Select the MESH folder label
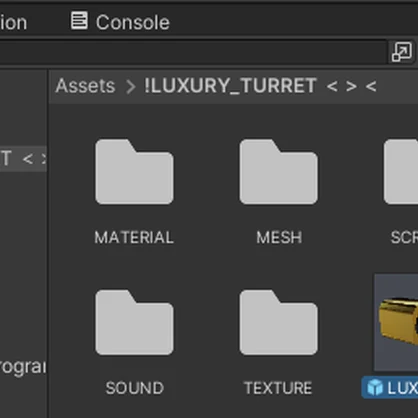 (279, 237)
